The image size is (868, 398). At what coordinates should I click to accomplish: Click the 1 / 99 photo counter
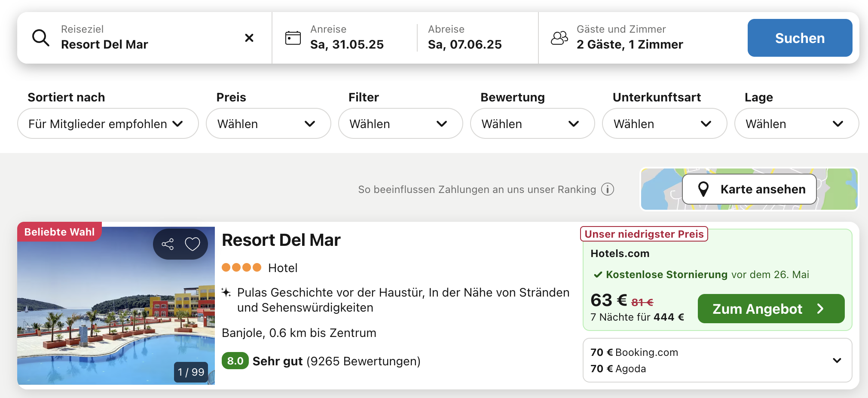pos(191,372)
